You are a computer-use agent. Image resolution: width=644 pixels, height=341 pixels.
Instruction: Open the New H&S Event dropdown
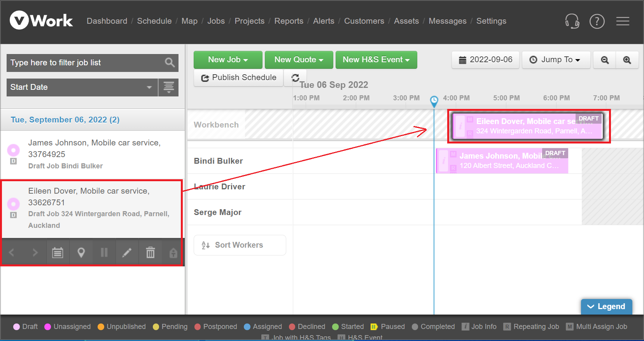(x=376, y=60)
